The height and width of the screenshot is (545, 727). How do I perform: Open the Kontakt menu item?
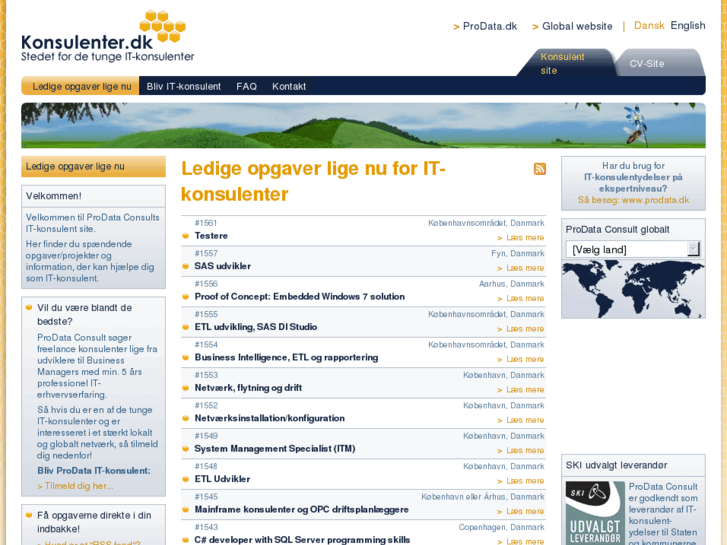tap(289, 86)
